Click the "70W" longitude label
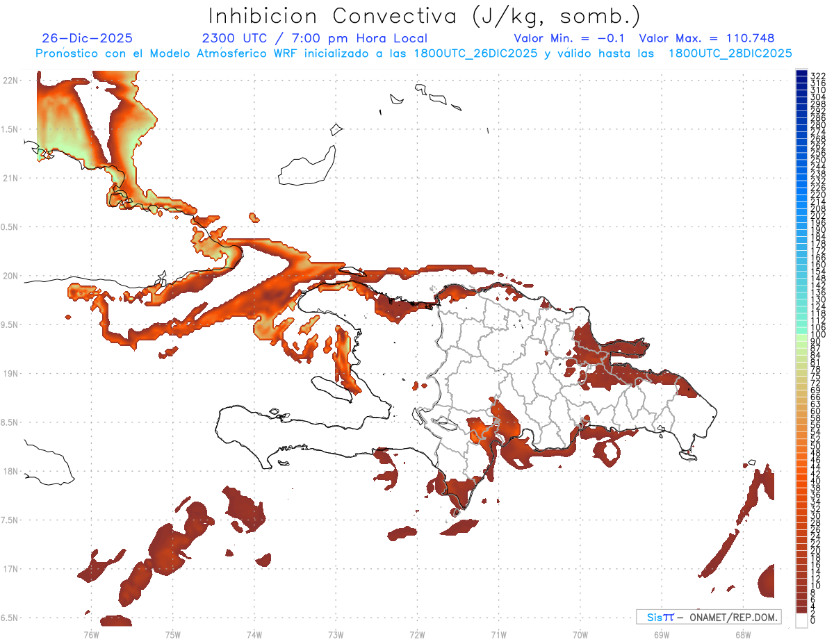The height and width of the screenshot is (644, 834). 580,634
